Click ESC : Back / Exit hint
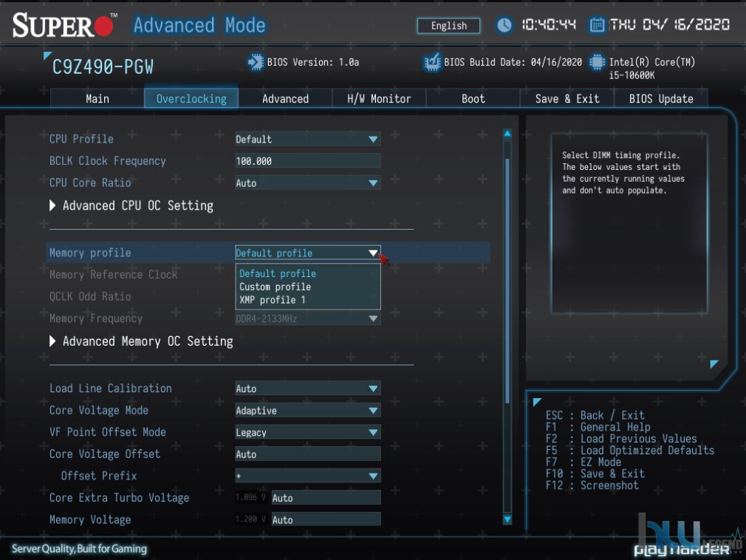This screenshot has width=746, height=560. [595, 415]
